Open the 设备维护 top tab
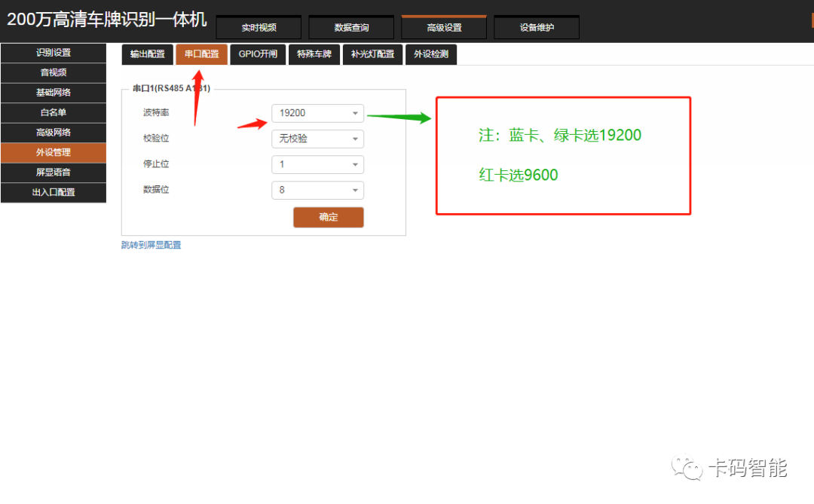The image size is (814, 504). (x=537, y=28)
